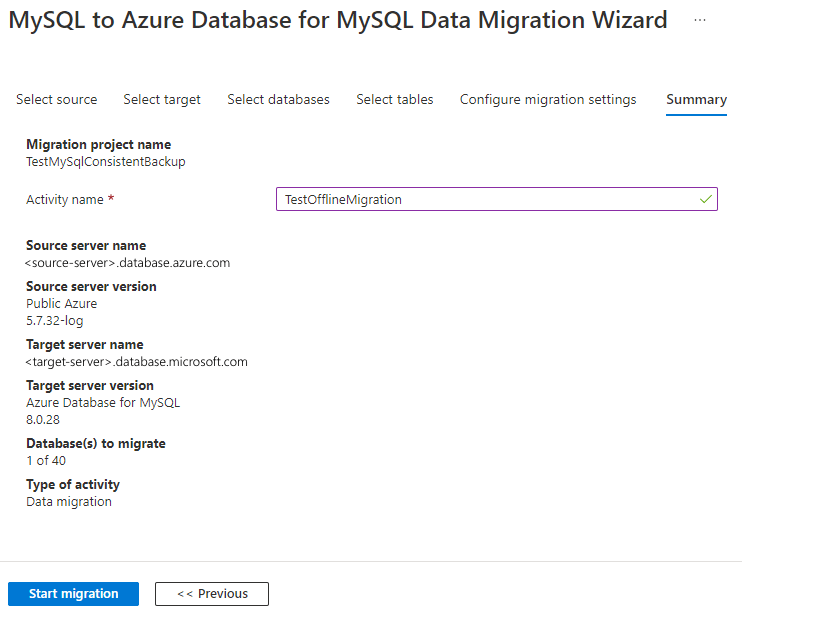Screen dimensions: 824x622
Task: Click the TestMySqlConsistentBackup project name text
Action: coord(106,161)
